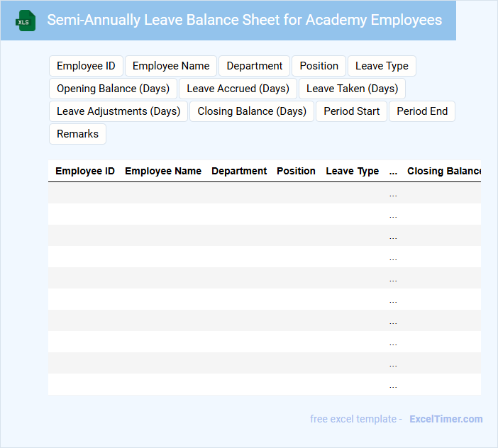The height and width of the screenshot is (448, 498).
Task: Select the Employee Name tag
Action: point(171,66)
